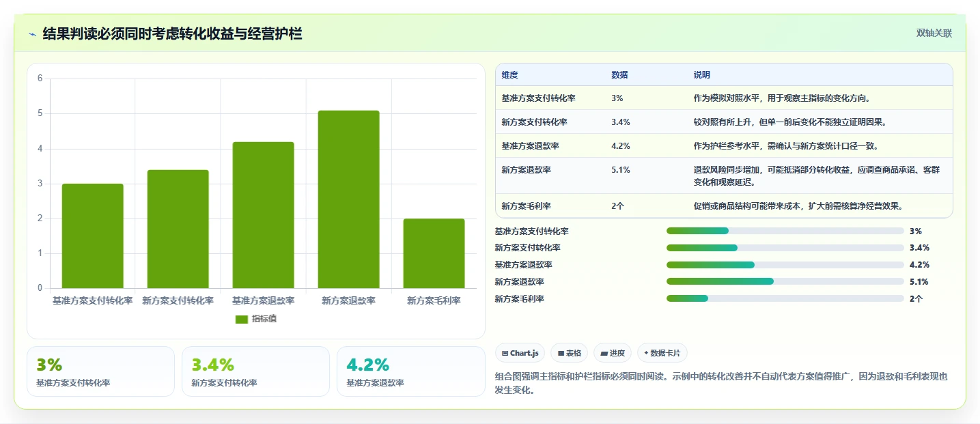980x424 pixels.
Task: Click the page title 结果判读必须同时考虑转化收益与经营护栏
Action: point(172,34)
